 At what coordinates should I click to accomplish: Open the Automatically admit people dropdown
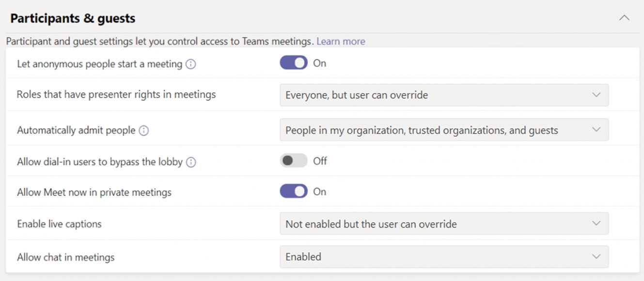pos(444,130)
